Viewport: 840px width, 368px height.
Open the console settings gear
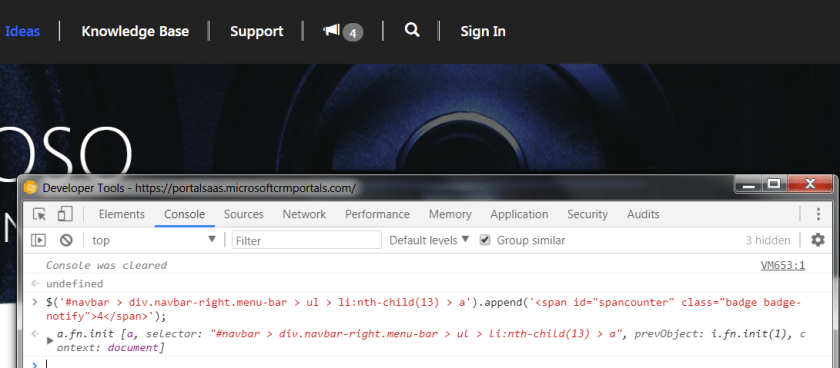[818, 239]
